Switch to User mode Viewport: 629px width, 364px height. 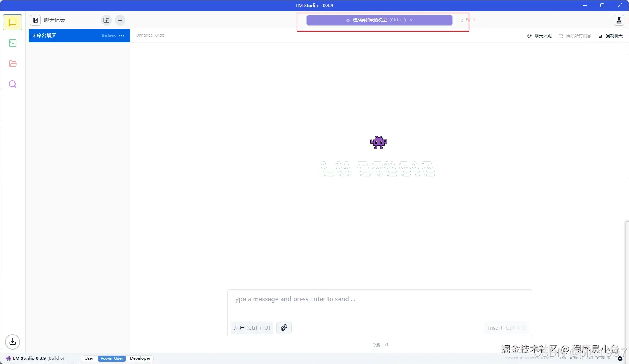click(x=89, y=359)
